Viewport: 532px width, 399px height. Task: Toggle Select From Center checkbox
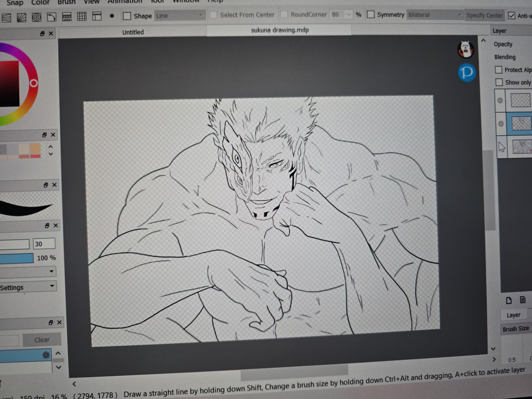coord(214,15)
